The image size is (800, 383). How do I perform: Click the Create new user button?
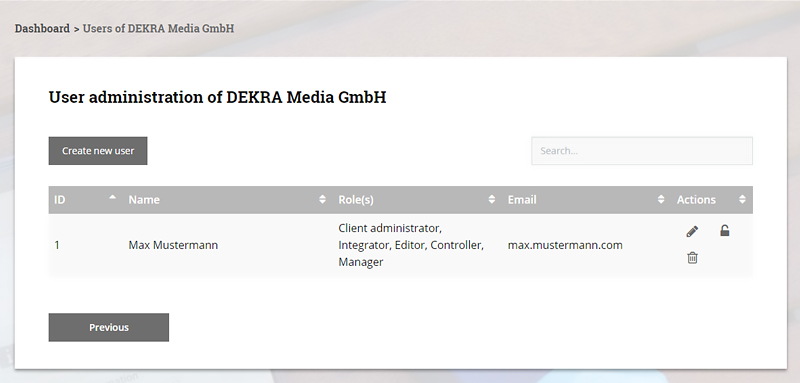click(98, 150)
